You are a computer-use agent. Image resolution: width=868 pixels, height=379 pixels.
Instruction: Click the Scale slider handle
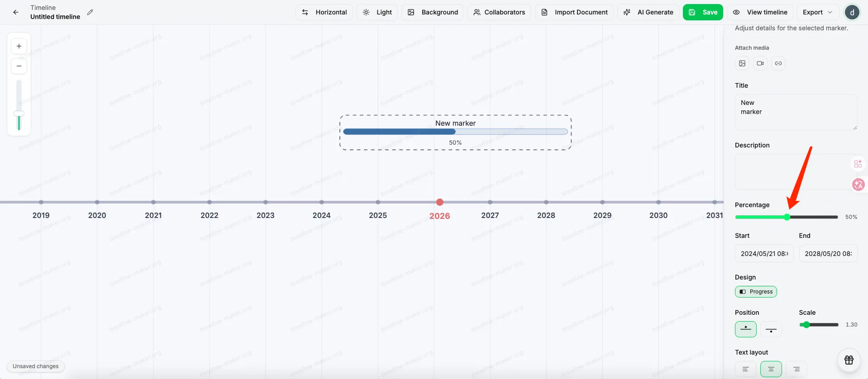tap(806, 325)
